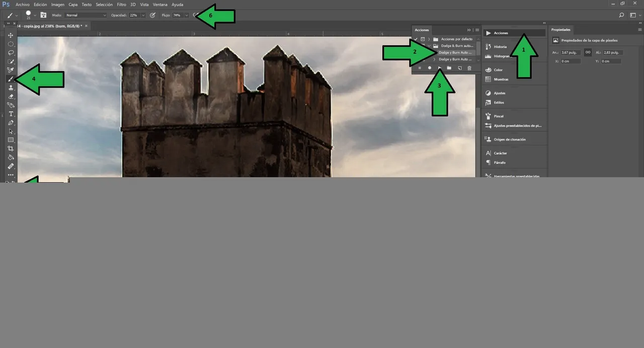Select the Quick Selection tool
Image resolution: width=644 pixels, height=348 pixels.
pos(11,61)
